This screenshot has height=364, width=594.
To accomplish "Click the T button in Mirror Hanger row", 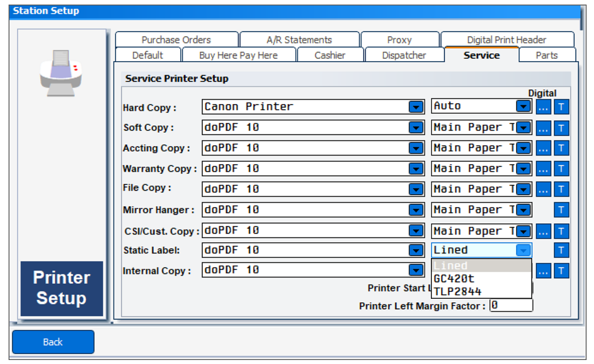I will click(561, 210).
